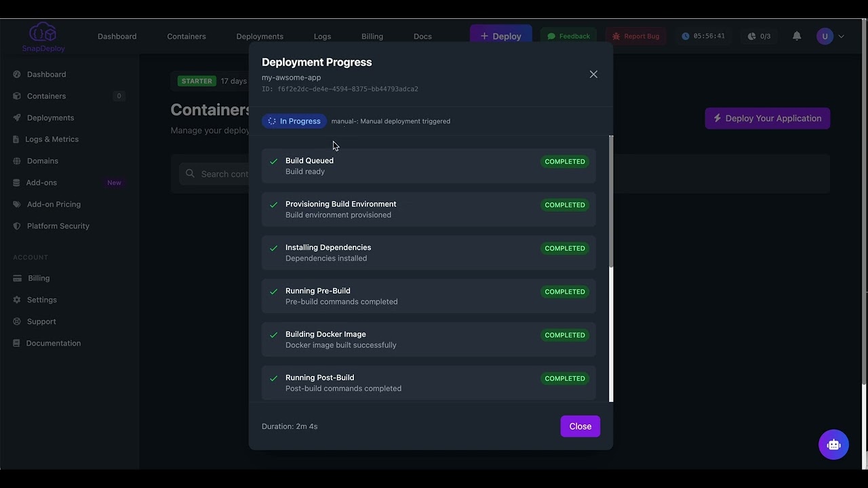Image resolution: width=868 pixels, height=488 pixels.
Task: Open the Containers top navigation item
Action: [x=186, y=37]
